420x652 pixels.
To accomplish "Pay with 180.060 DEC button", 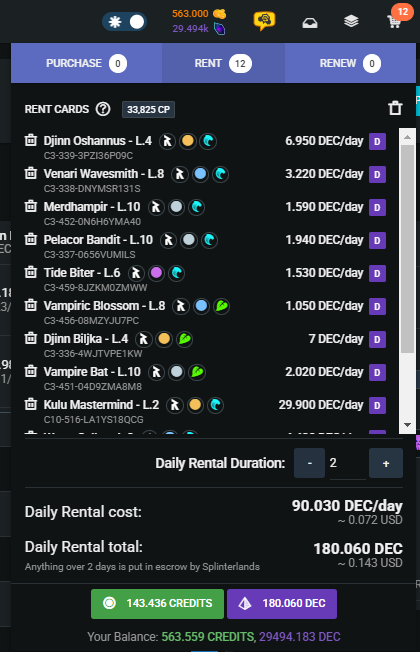I will coord(282,603).
